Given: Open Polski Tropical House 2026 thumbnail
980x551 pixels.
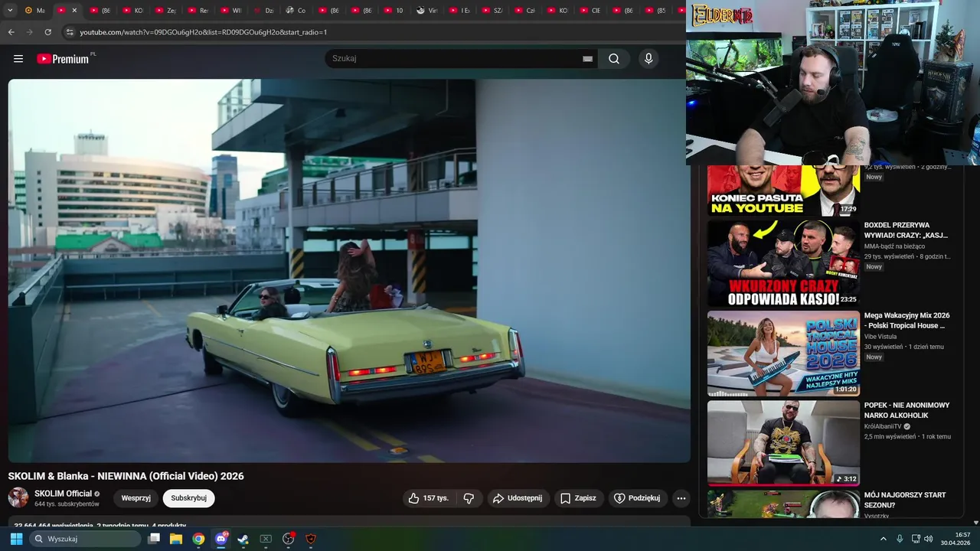Looking at the screenshot, I should [783, 354].
